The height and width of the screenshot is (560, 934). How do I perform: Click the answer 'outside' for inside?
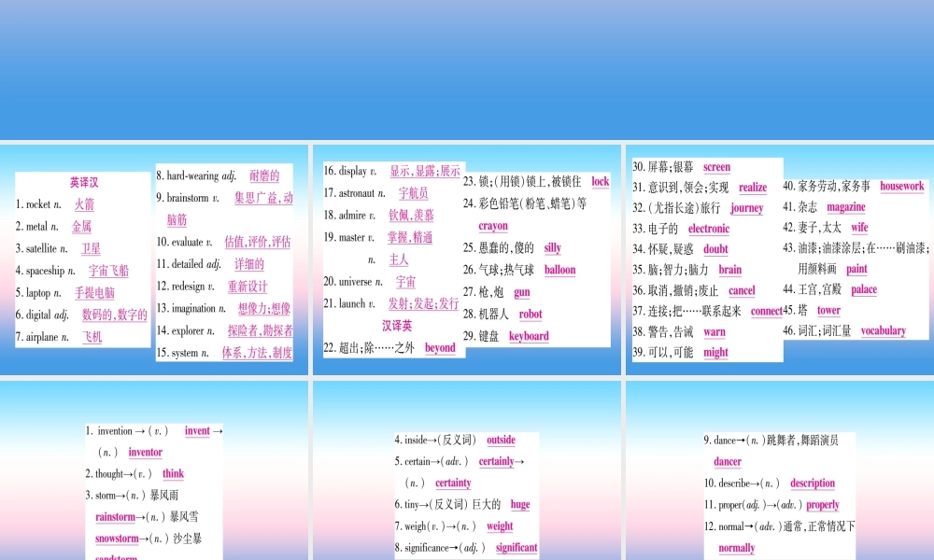tap(501, 440)
